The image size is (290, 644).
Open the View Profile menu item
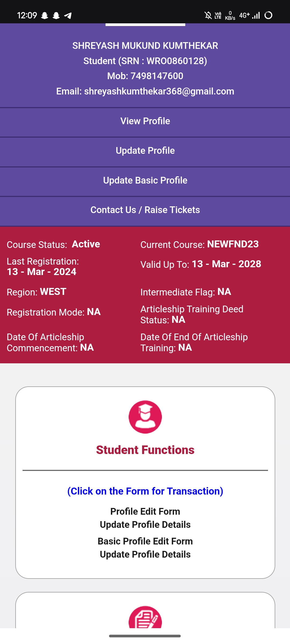(x=145, y=121)
